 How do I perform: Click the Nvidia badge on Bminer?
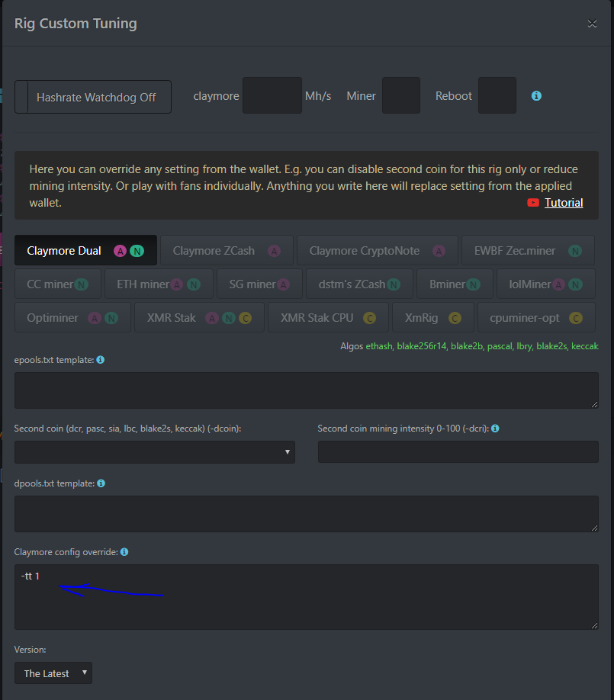pos(474,284)
